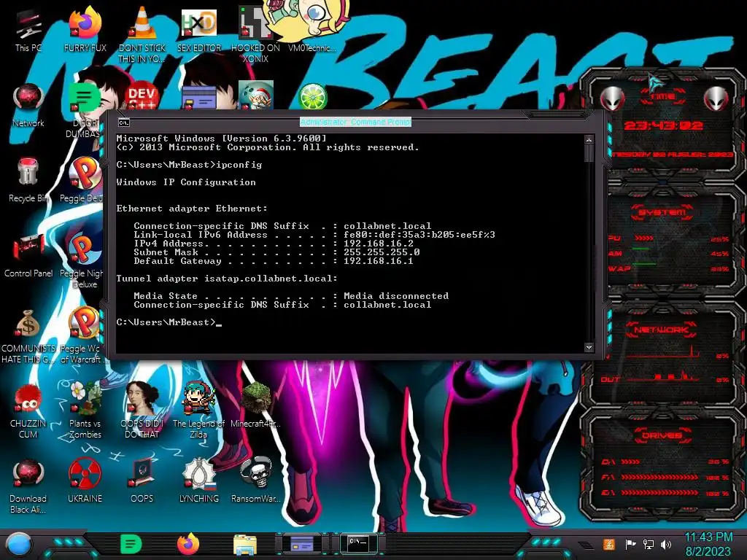Click the TIME header in the sidebar gadget
The image size is (747, 560).
[x=662, y=97]
